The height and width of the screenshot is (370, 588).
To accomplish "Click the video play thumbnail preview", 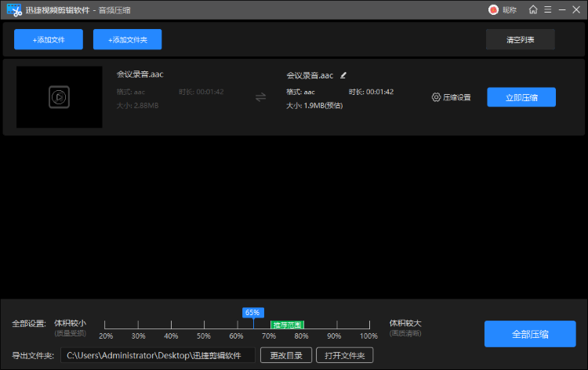I will coord(59,97).
